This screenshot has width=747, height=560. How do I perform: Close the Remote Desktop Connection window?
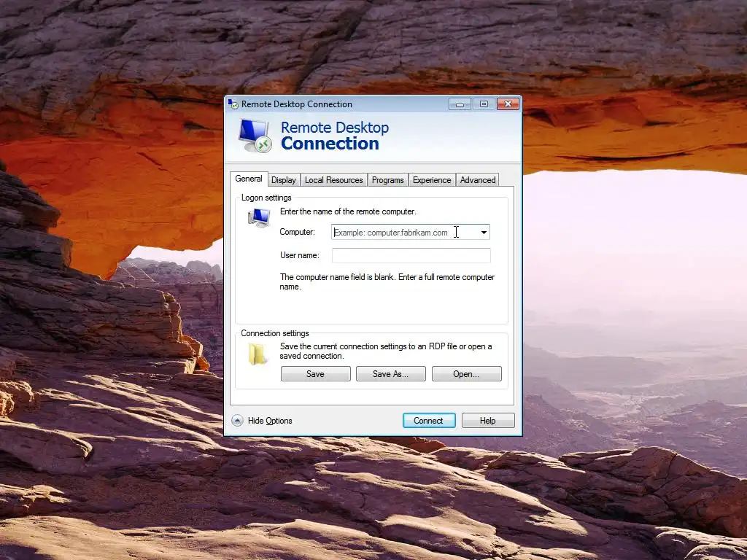point(508,104)
